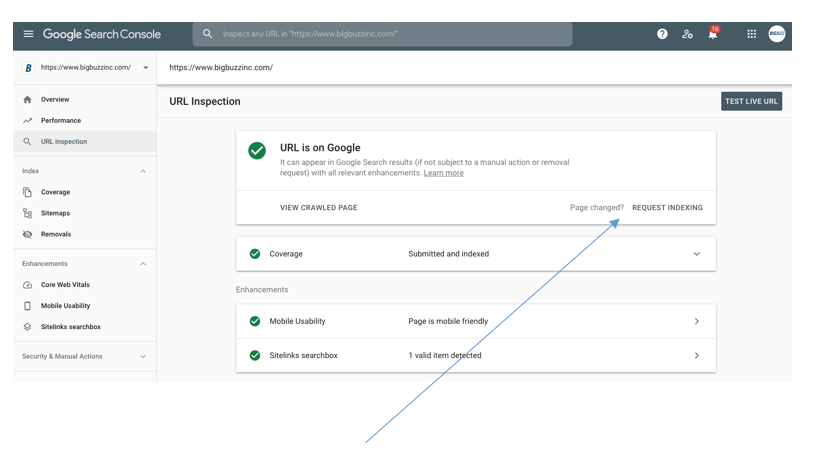The image size is (822, 463).
Task: Click the Sitelinks searchbox row green checkmark
Action: tap(255, 356)
